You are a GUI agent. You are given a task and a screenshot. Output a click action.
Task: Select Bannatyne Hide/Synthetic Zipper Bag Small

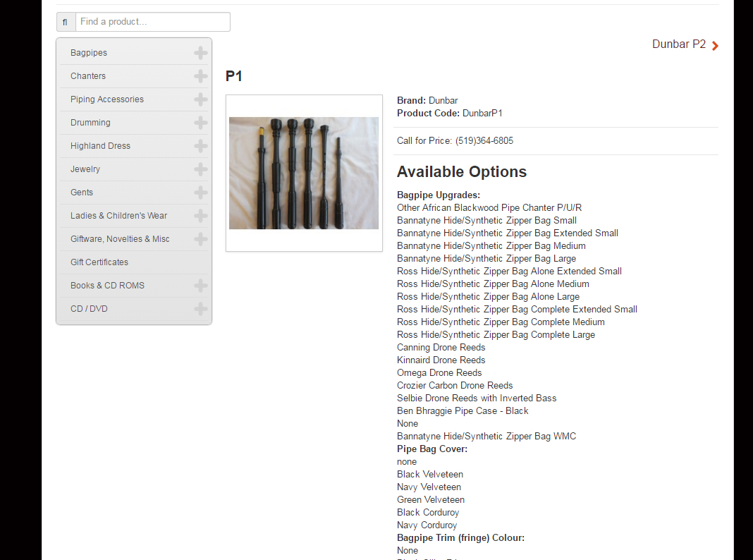click(x=487, y=221)
